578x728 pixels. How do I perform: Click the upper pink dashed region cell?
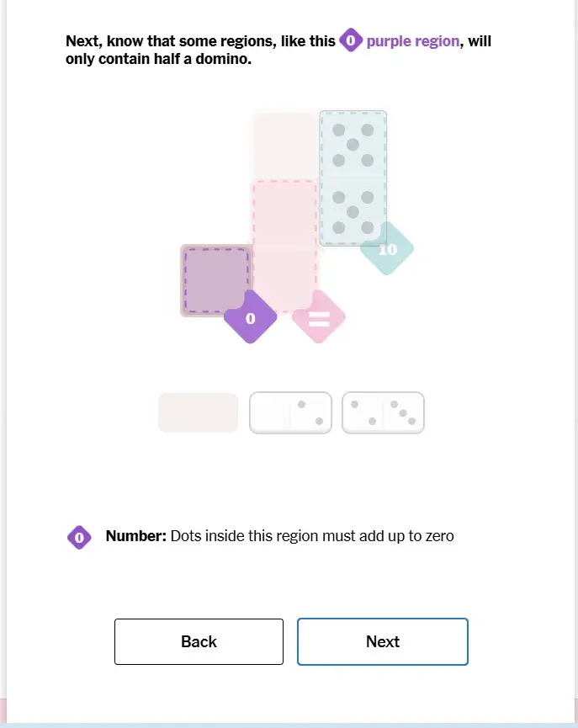[285, 215]
